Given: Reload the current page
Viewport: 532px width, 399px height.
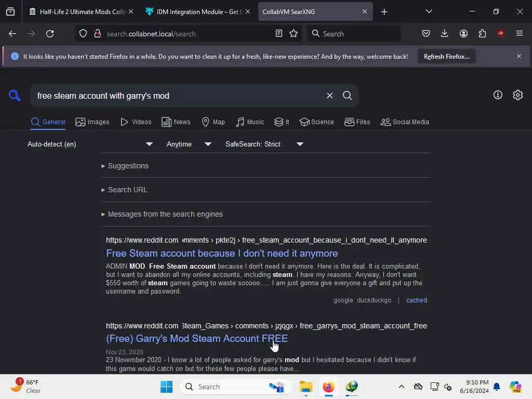Looking at the screenshot, I should pyautogui.click(x=50, y=34).
